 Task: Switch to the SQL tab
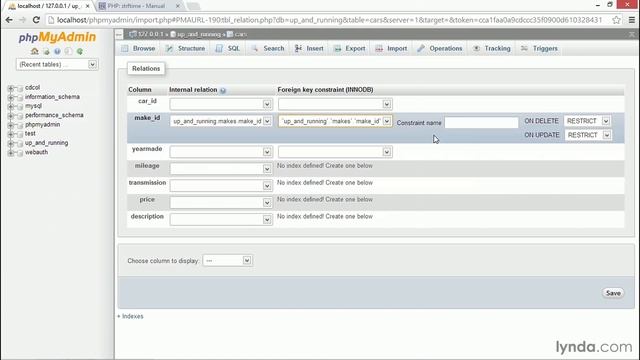(x=228, y=49)
